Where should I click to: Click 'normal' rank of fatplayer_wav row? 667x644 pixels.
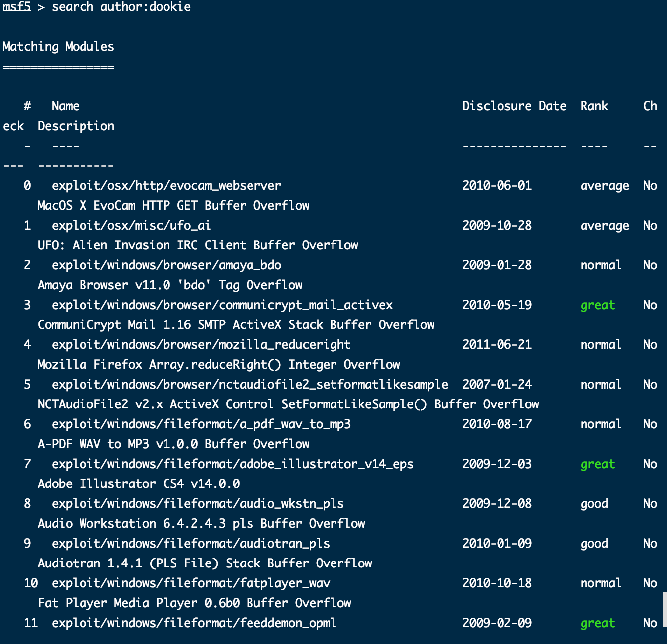tap(601, 583)
